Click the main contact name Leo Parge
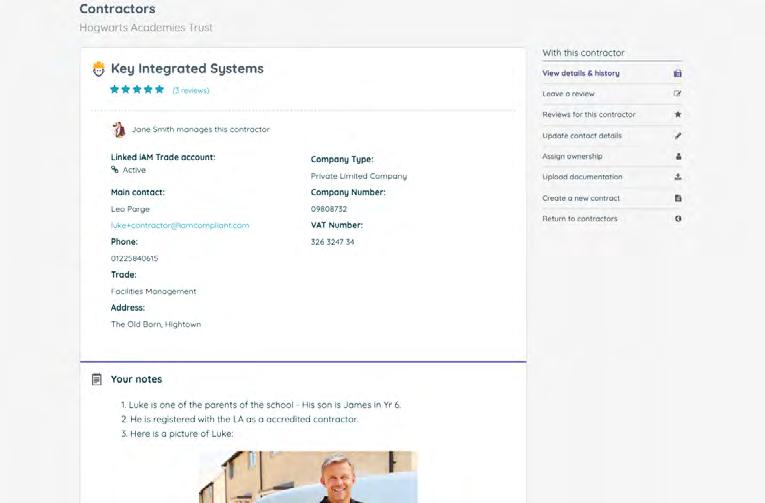The height and width of the screenshot is (503, 765). [130, 209]
